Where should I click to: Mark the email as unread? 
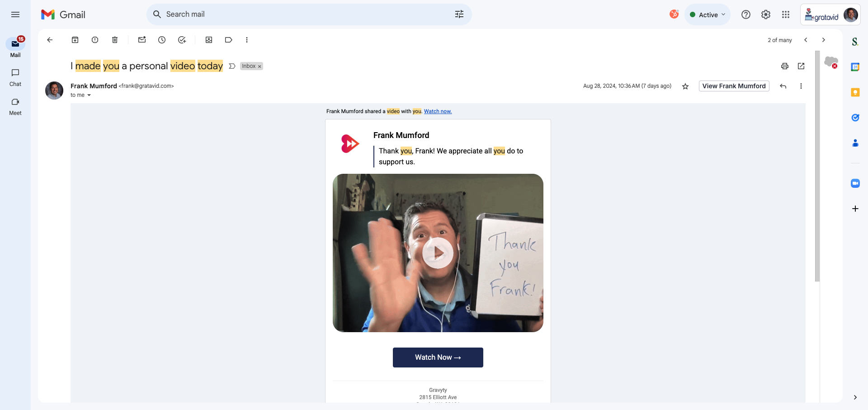tap(142, 40)
